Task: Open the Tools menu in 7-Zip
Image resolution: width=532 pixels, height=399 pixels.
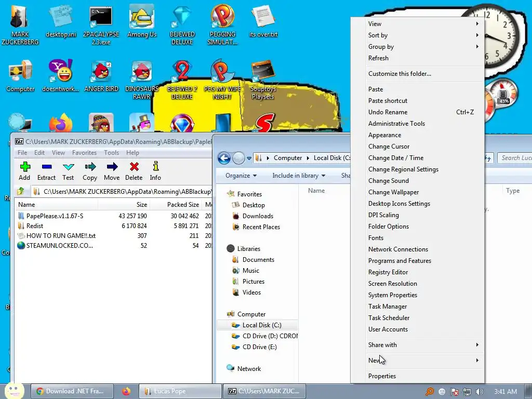Action: [111, 153]
